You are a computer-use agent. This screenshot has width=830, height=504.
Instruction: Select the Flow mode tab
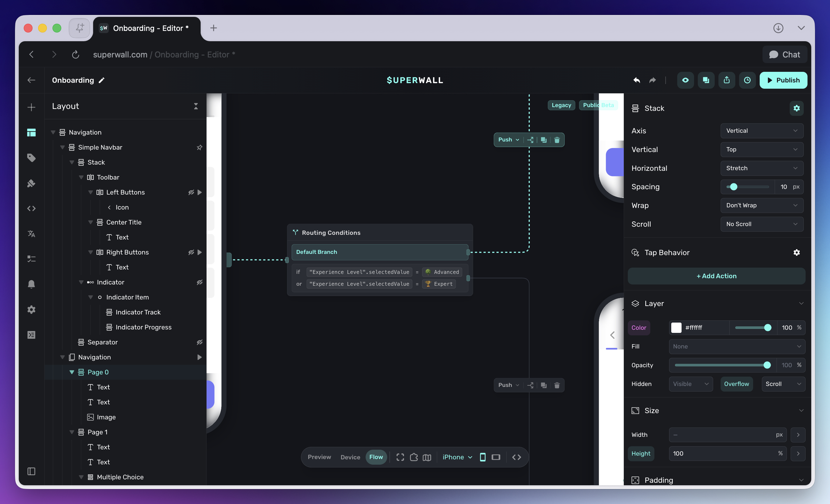click(x=376, y=457)
